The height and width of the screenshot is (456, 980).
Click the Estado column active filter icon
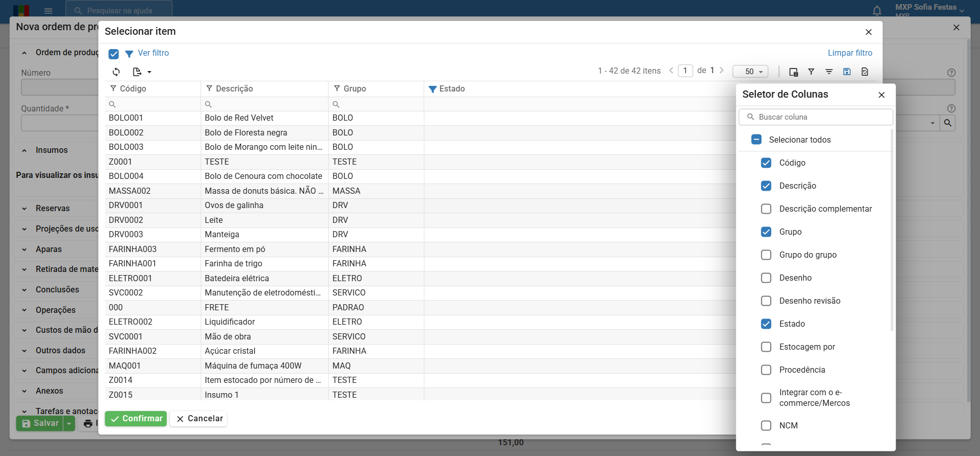433,89
